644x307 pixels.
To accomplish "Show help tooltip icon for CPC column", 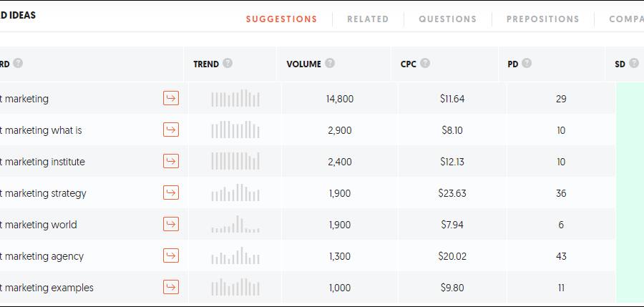I will pyautogui.click(x=425, y=64).
